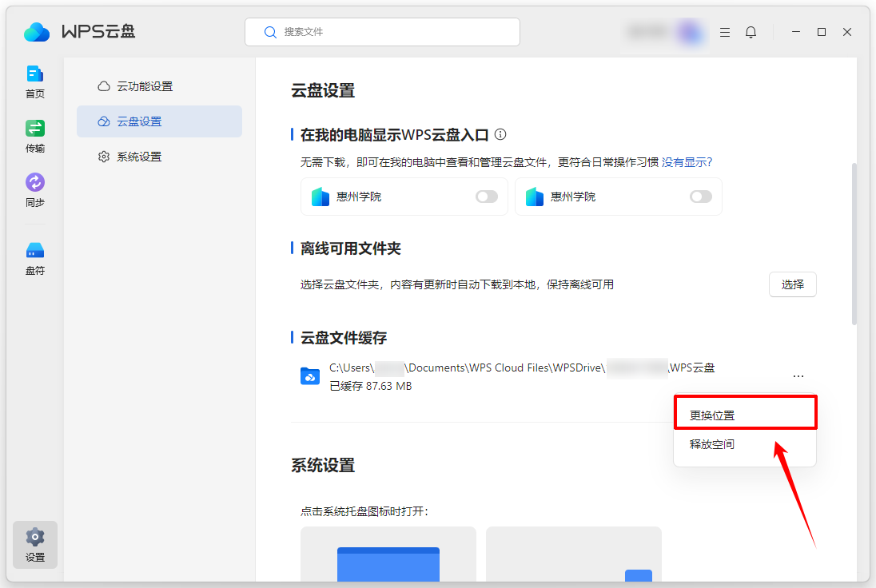876x588 pixels.
Task: Click the 选择 button for offline folders
Action: pyautogui.click(x=792, y=284)
